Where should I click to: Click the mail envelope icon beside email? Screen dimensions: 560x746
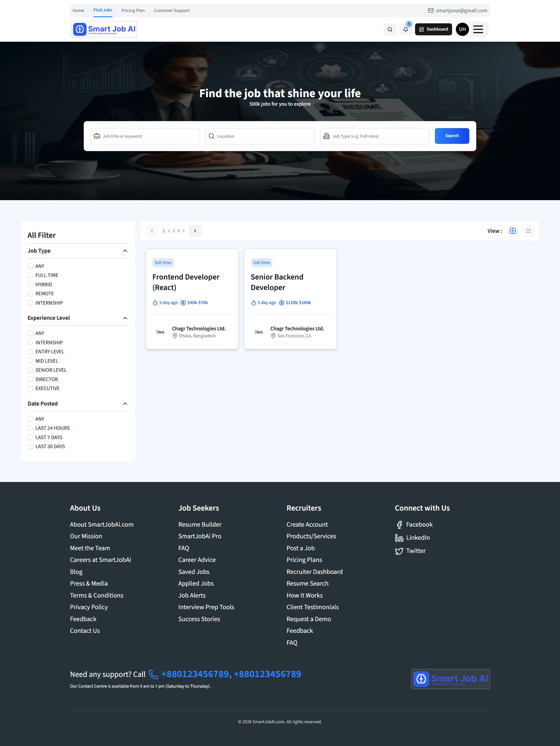[x=430, y=11]
